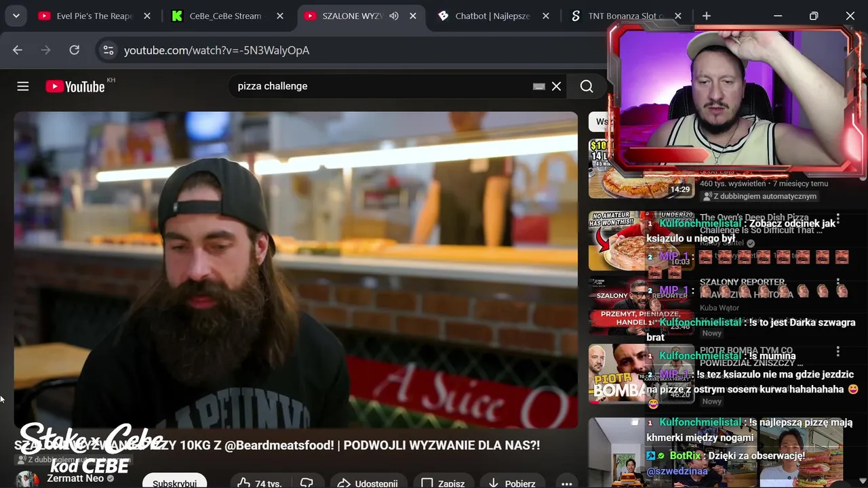Screen dimensions: 868x488
Task: Open more actions ellipsis below video
Action: point(566,483)
